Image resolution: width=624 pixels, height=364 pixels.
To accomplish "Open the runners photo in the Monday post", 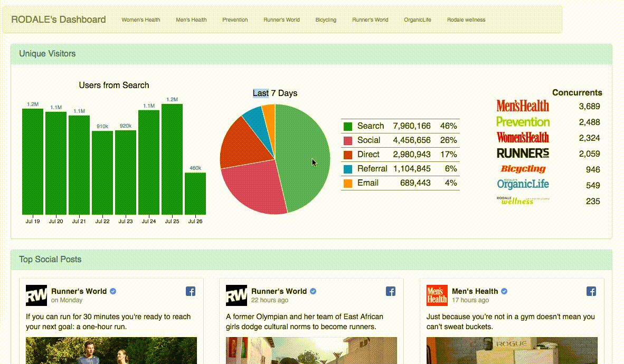I will (x=111, y=350).
